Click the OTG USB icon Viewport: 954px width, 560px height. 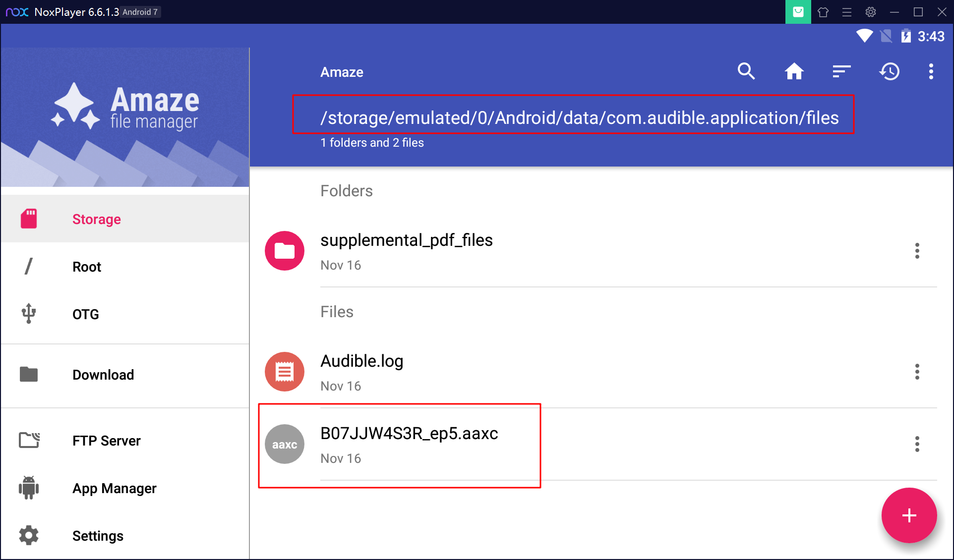click(x=29, y=314)
